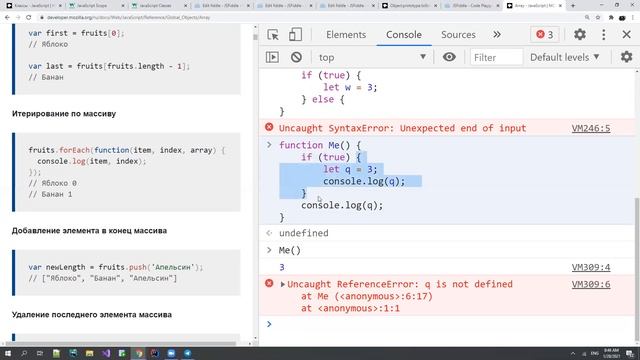Click the Me() console entry
Screen dimensions: 640x360
pos(289,250)
